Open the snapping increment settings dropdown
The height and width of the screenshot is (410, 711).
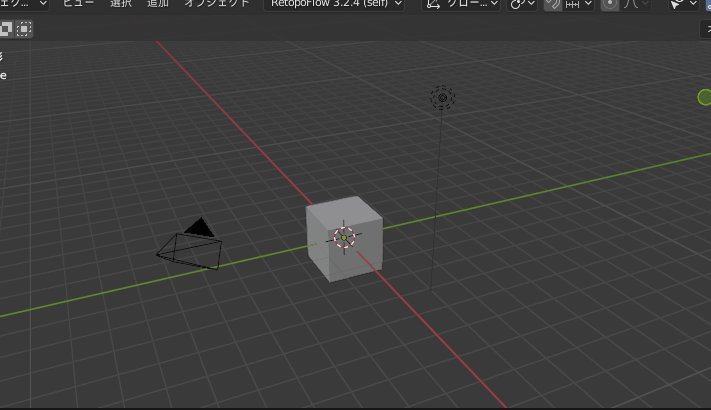(579, 4)
